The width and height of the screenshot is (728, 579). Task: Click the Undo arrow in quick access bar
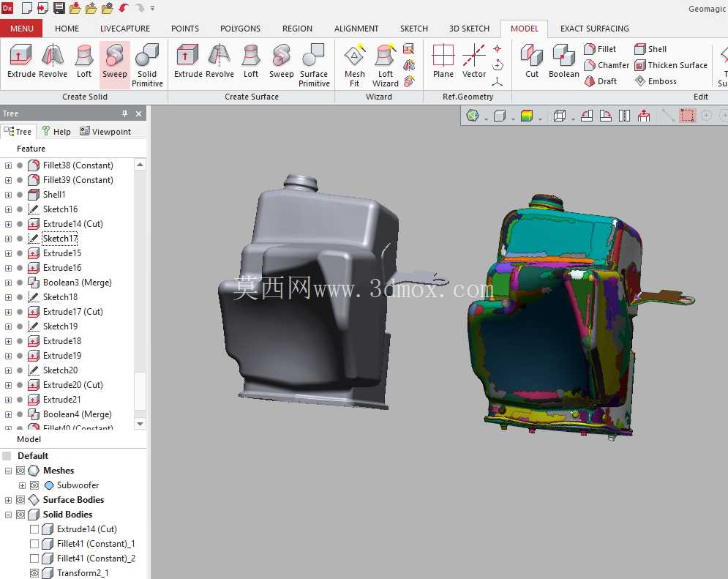[x=124, y=8]
